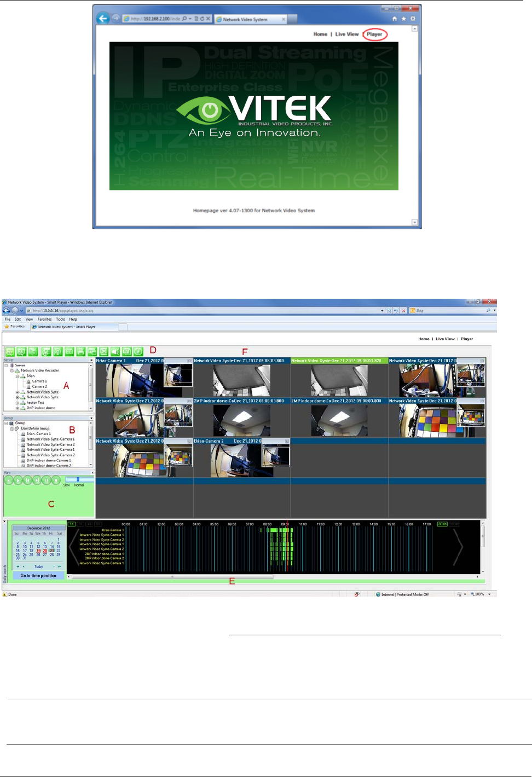
Task: Click the right chevron beside the timeline
Action: [458, 547]
